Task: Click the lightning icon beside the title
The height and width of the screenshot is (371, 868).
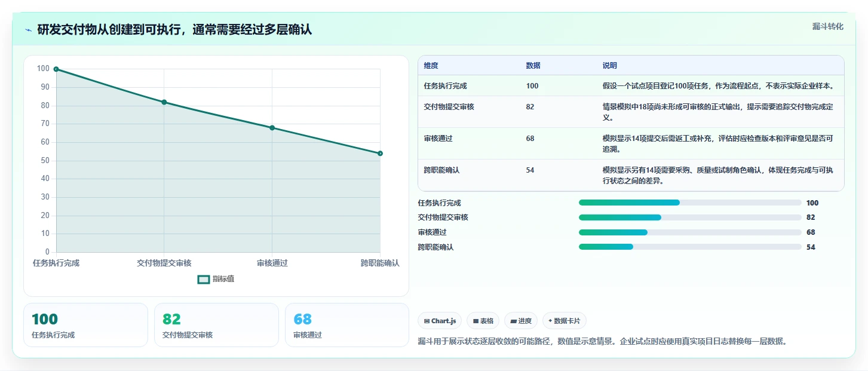Action: point(28,30)
